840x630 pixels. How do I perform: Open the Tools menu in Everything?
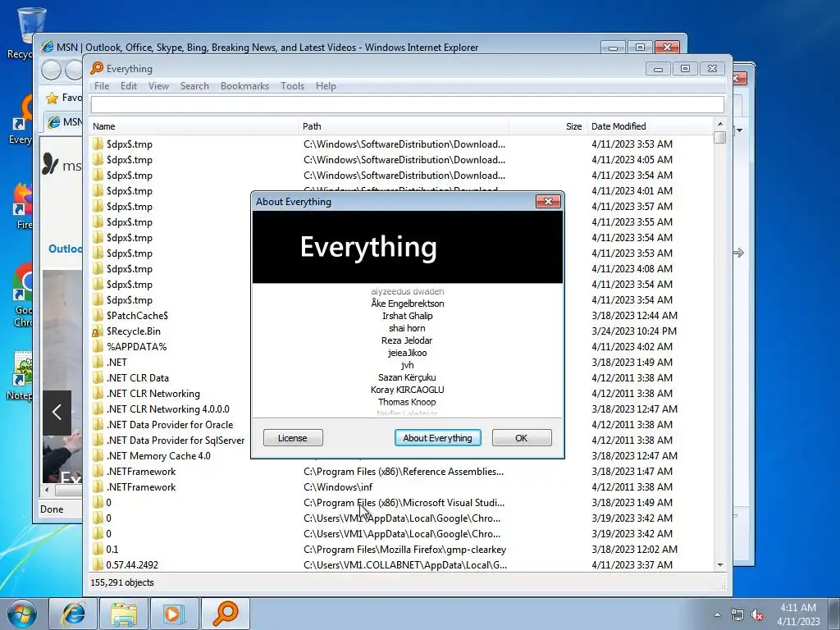292,85
